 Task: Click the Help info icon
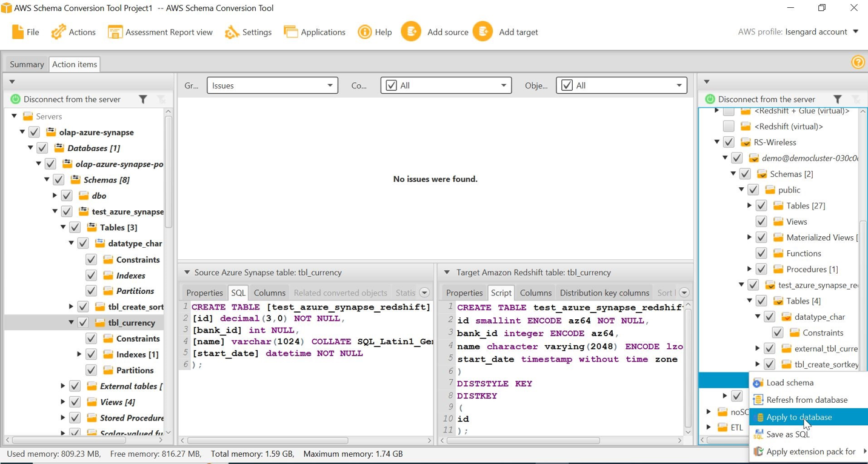(x=364, y=32)
